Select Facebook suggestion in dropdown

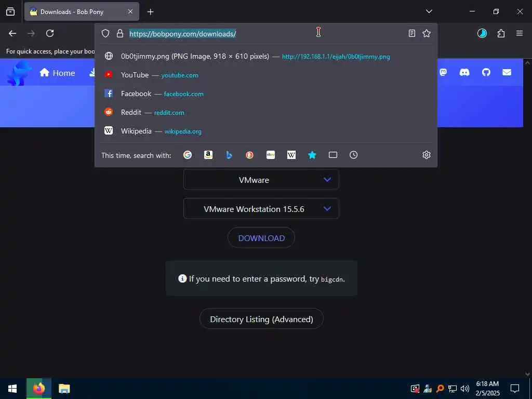(x=266, y=94)
